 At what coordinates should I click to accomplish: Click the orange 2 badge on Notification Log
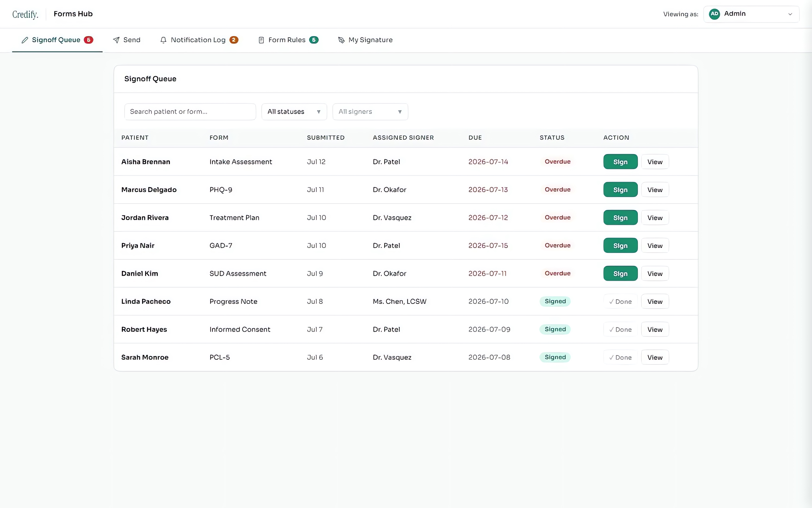tap(234, 40)
